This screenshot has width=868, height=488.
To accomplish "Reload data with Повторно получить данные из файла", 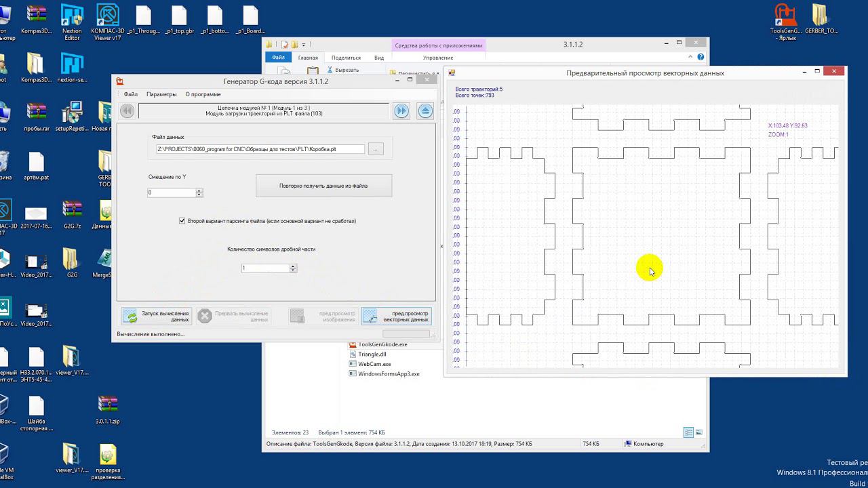I will coord(323,186).
